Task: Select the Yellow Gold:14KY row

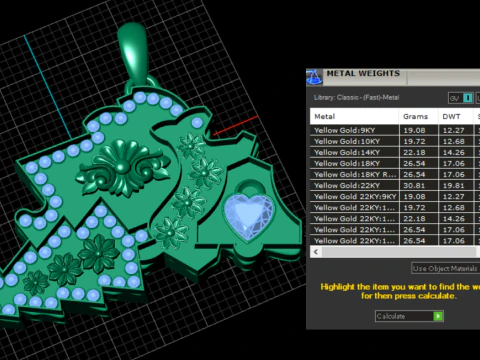Action: (395, 152)
